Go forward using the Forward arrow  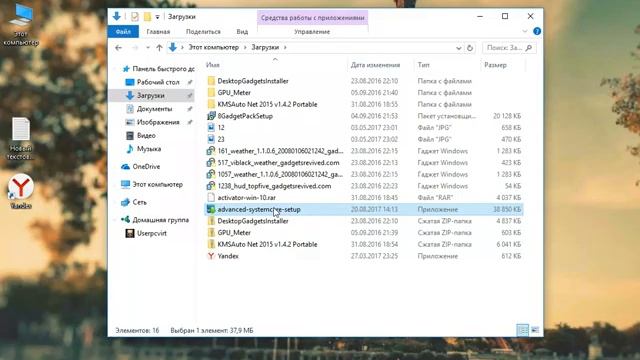[135, 48]
